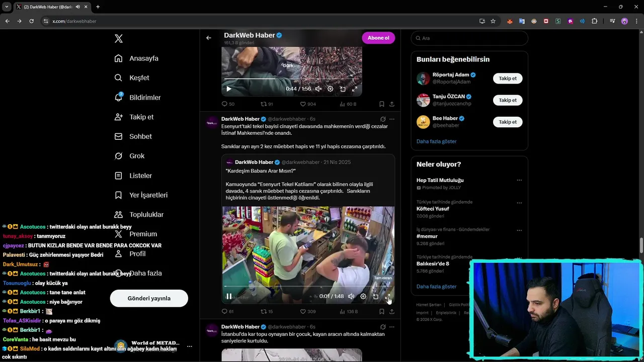Click Gönderi yayınla button

[149, 298]
